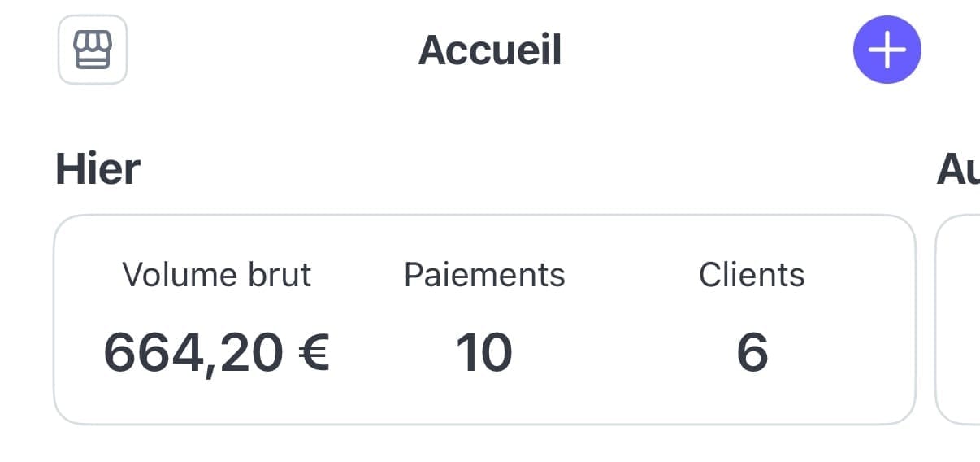
Task: Click the Volume brut label
Action: tap(217, 275)
